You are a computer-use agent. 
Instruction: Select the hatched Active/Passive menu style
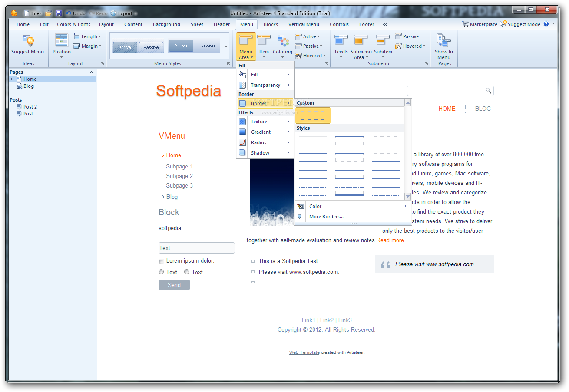pos(138,47)
